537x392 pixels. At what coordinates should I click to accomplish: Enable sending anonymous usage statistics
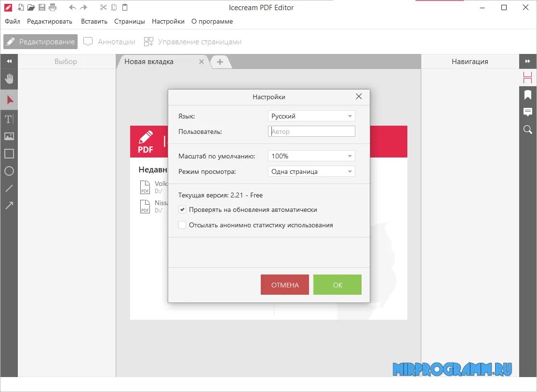[x=182, y=225]
